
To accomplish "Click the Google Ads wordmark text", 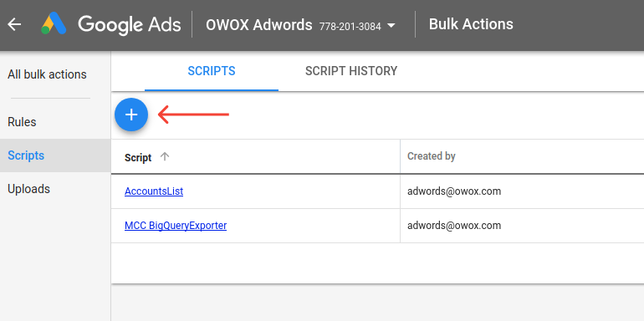I will pyautogui.click(x=130, y=24).
